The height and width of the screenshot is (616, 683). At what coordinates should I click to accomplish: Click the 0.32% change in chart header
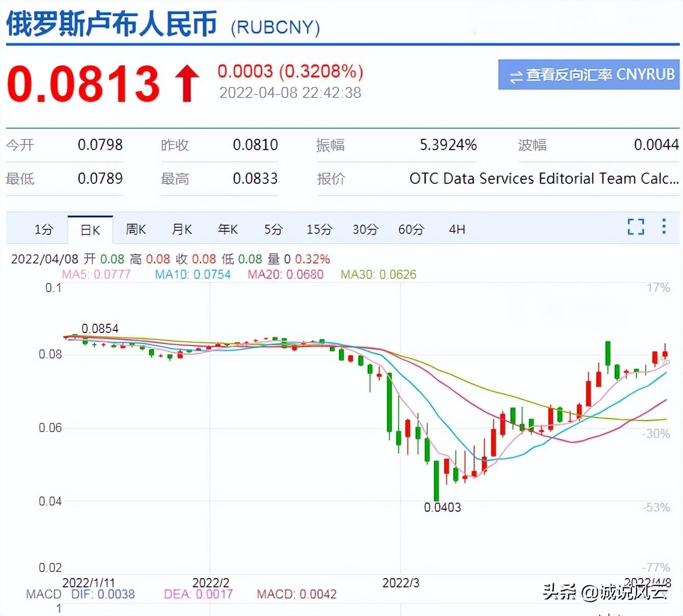(312, 259)
